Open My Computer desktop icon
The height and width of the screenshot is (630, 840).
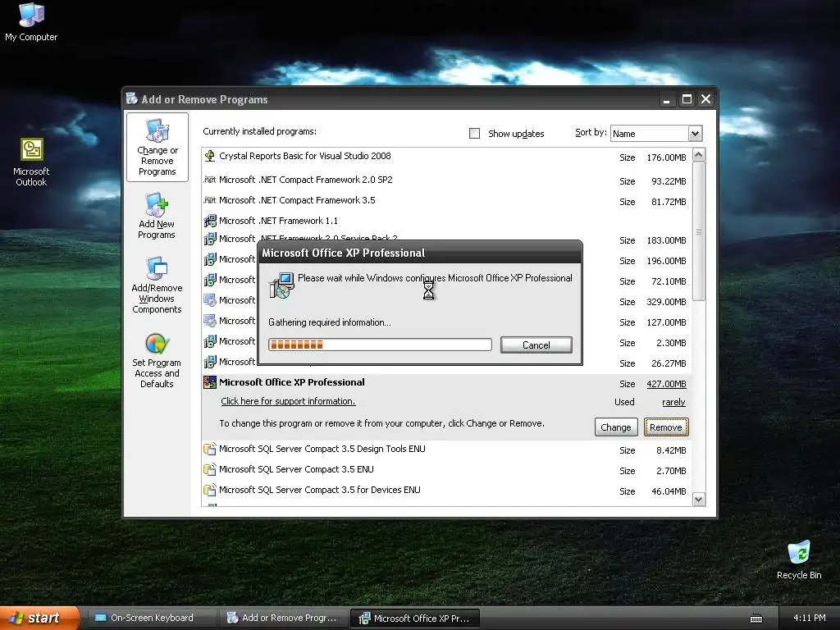(x=31, y=21)
